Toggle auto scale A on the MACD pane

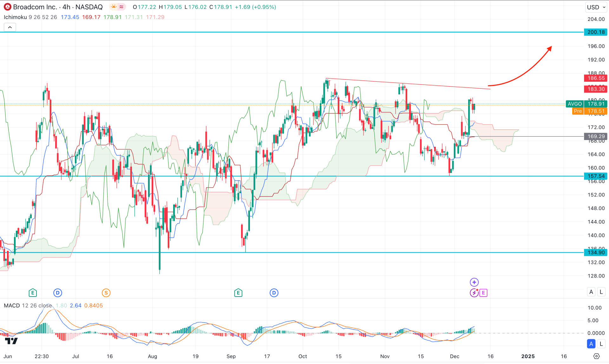point(591,344)
